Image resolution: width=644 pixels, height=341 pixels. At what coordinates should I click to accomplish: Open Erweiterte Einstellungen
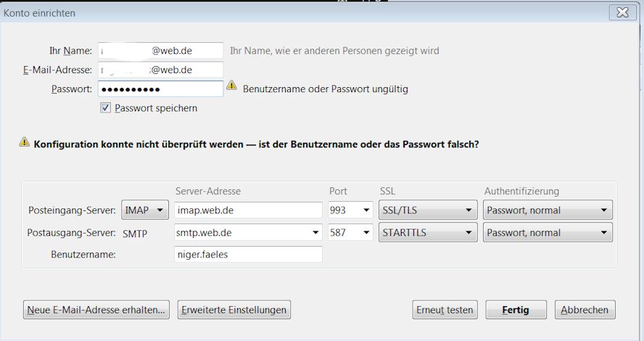(234, 310)
